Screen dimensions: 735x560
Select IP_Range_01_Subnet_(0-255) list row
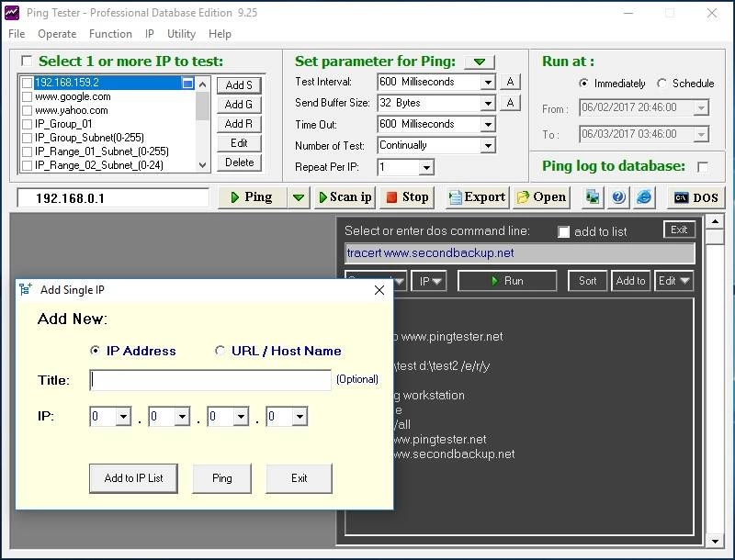click(x=102, y=151)
